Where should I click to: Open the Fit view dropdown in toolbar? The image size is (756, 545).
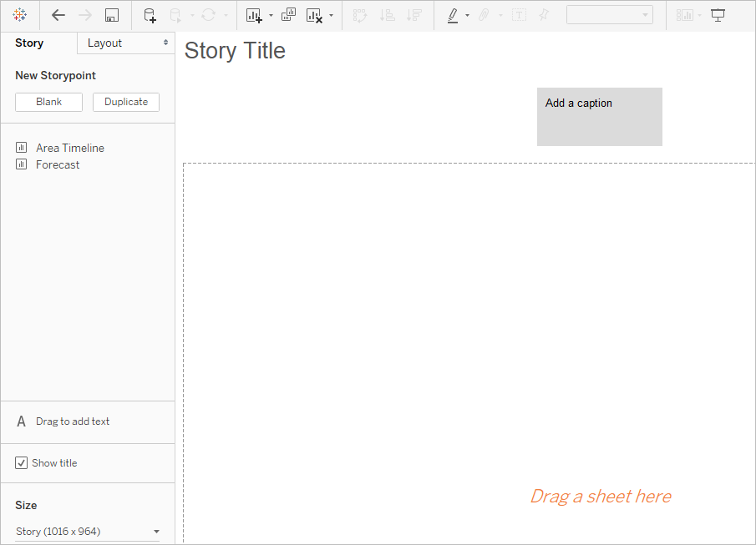(x=610, y=15)
